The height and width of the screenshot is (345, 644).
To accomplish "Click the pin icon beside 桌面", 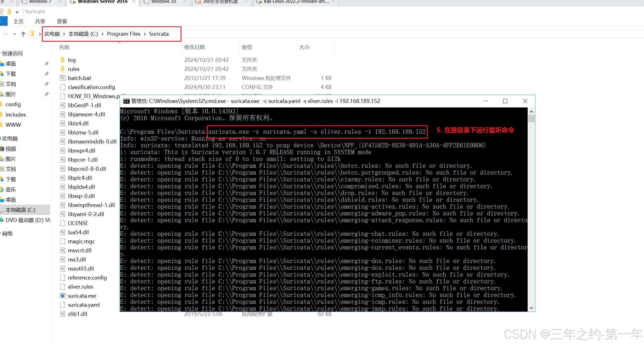I will [x=46, y=64].
